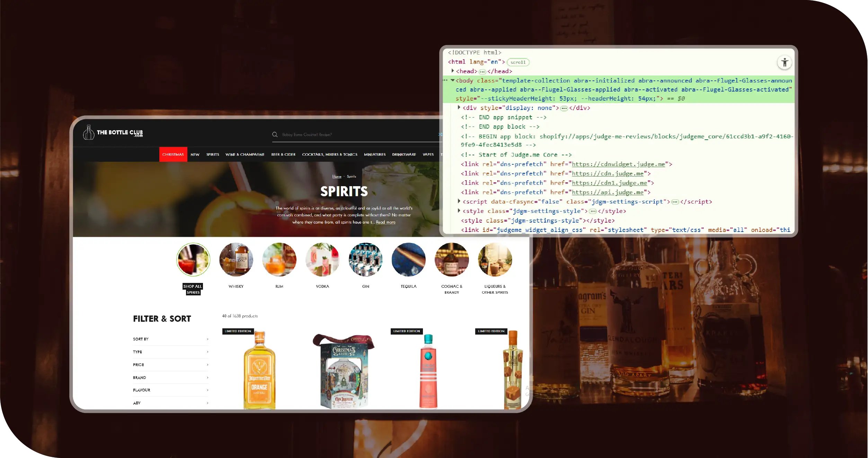Viewport: 868px width, 458px height.
Task: Expand the jdgm-settings-script script node
Action: coord(459,201)
